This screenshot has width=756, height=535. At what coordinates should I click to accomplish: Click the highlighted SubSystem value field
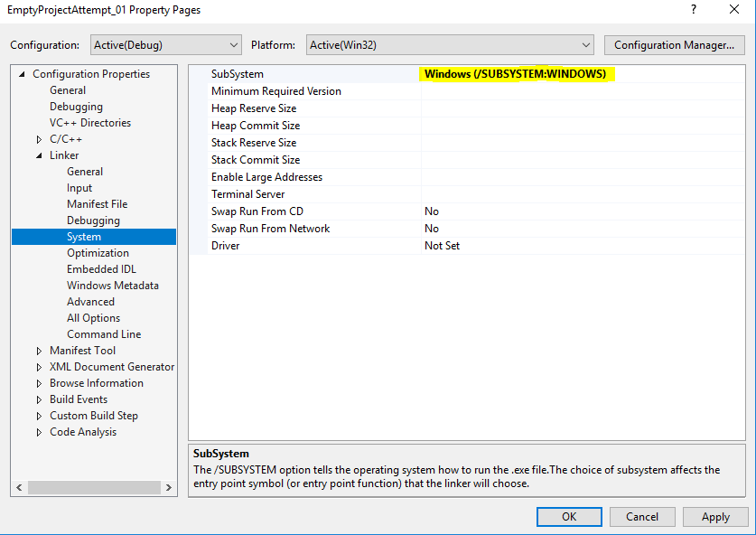pos(516,74)
